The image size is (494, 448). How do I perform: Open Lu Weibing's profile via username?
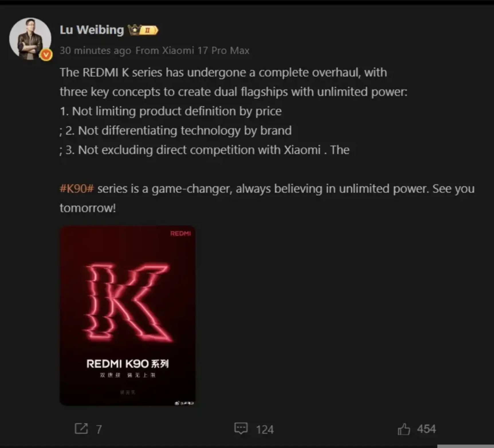tap(92, 30)
